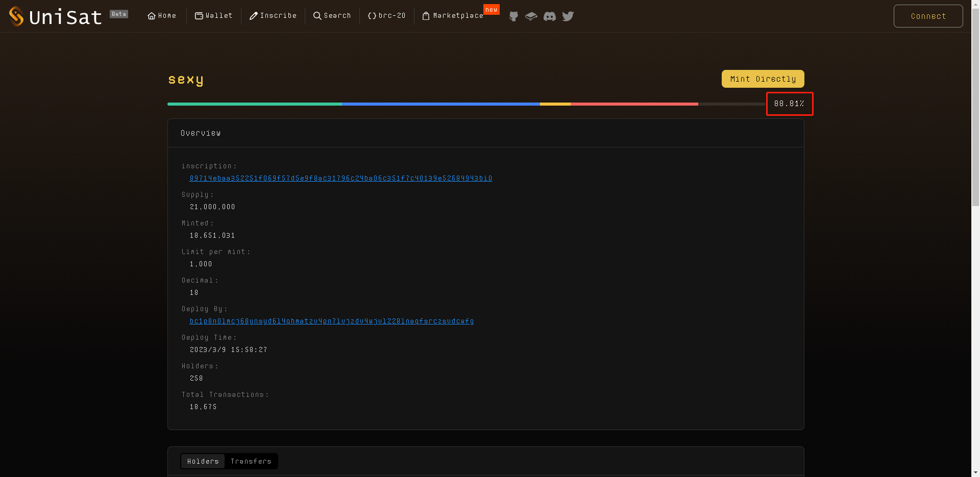Open the inscription ID link
This screenshot has width=980, height=477.
(341, 178)
